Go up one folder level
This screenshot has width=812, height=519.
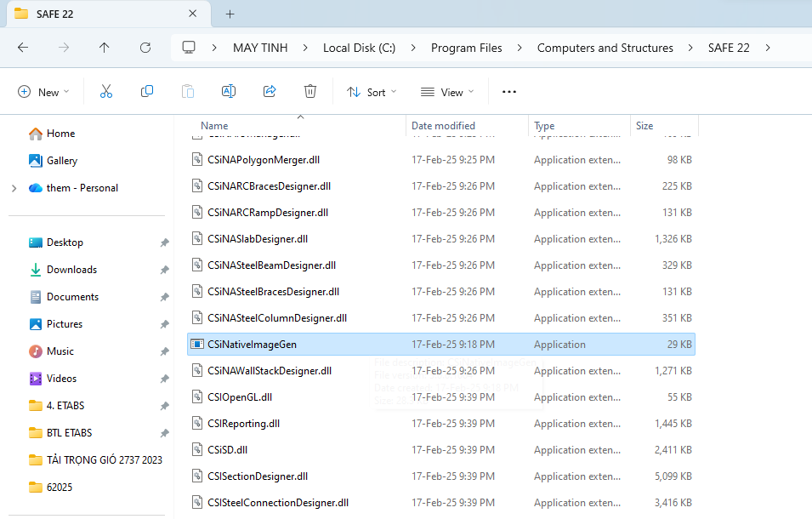coord(105,48)
